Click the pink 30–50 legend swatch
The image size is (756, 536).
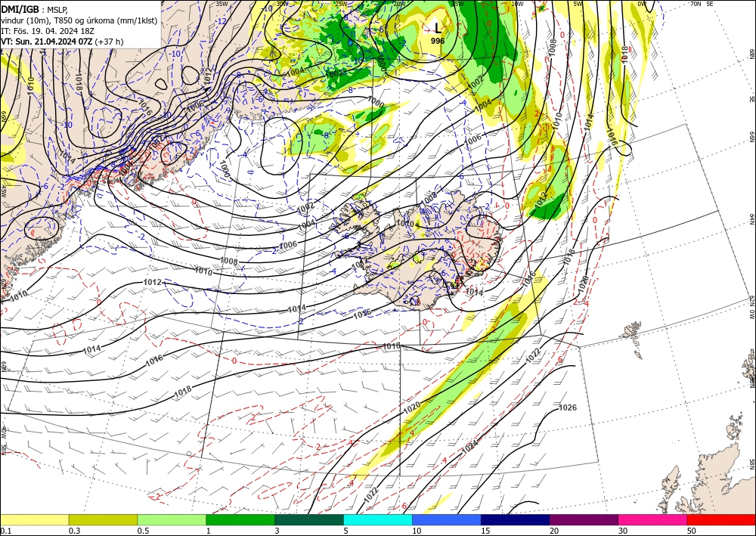coord(653,519)
